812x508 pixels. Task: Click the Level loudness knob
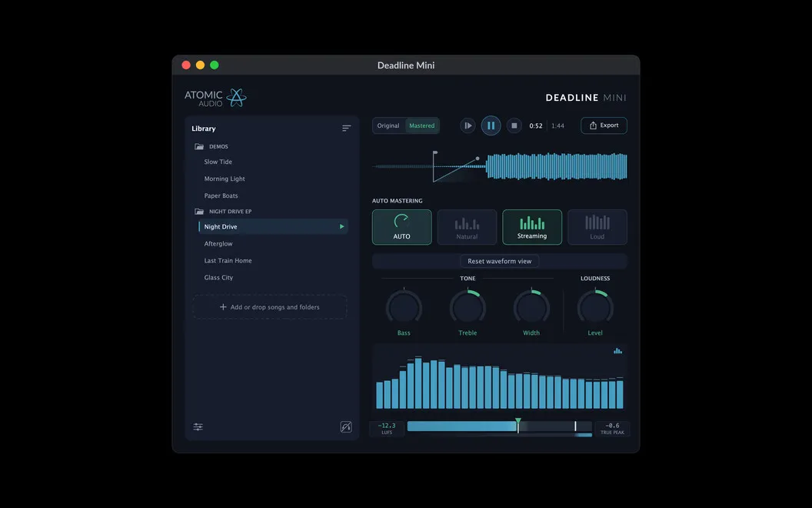click(x=595, y=308)
